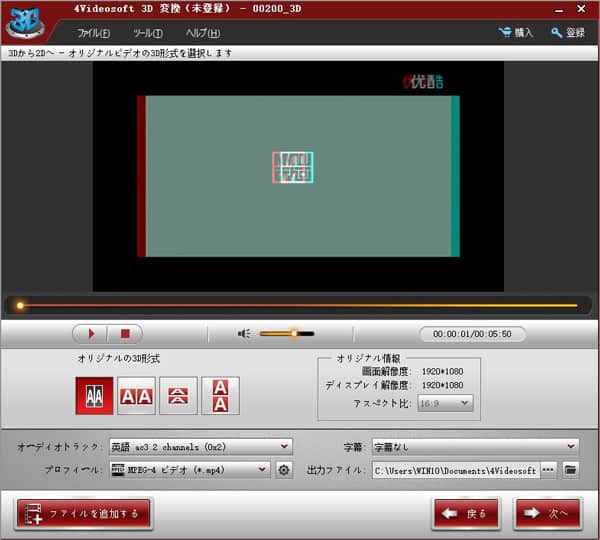Browse output path with ellipsis button
This screenshot has width=600, height=540.
pyautogui.click(x=548, y=470)
